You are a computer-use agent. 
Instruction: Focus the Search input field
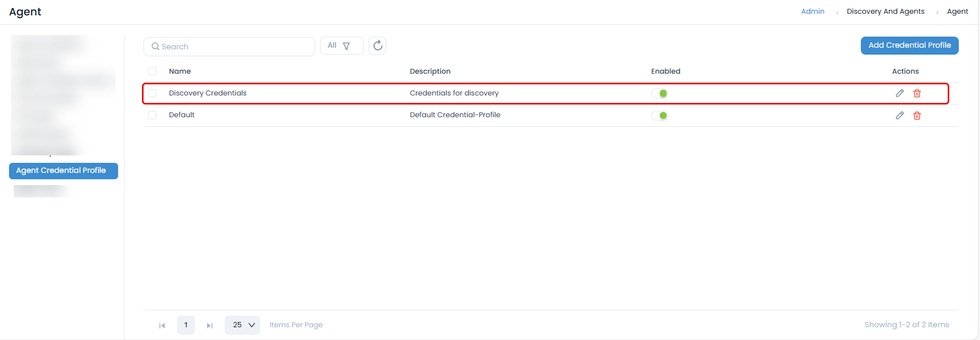[229, 47]
